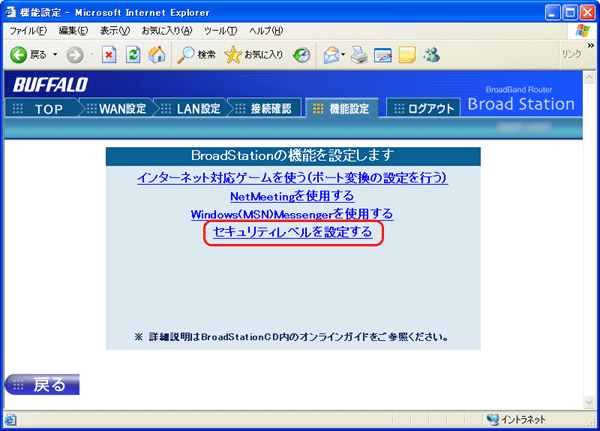Open the ファイル(F) menu
The image size is (600, 431).
27,31
